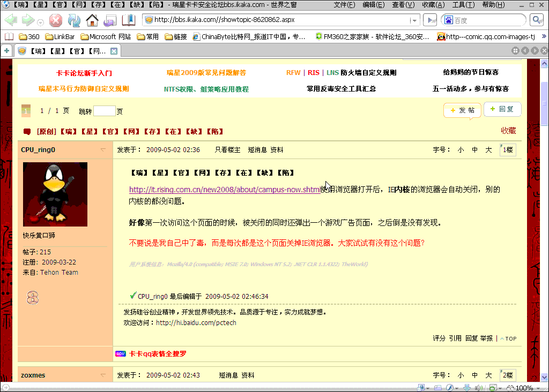Click the magnifier search button

coord(536,20)
